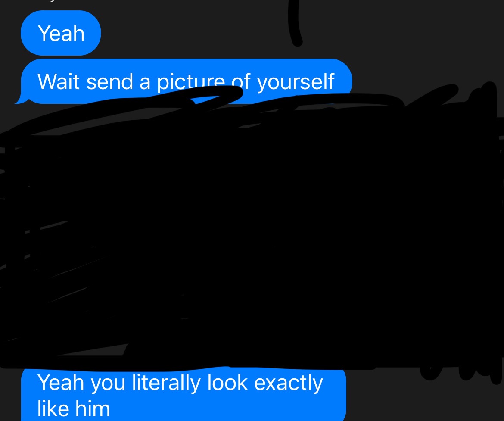Image resolution: width=504 pixels, height=421 pixels.
Task: Click the word "yourself" in the message
Action: (x=296, y=82)
